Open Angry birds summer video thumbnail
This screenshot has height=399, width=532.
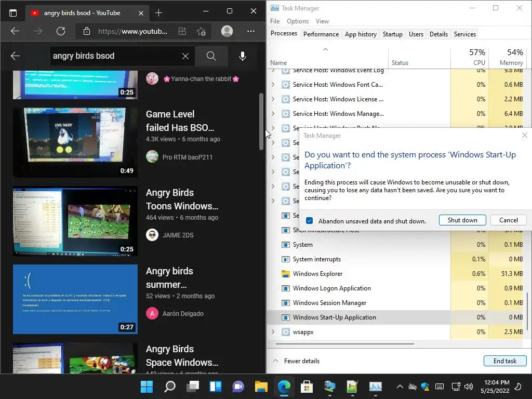75,299
